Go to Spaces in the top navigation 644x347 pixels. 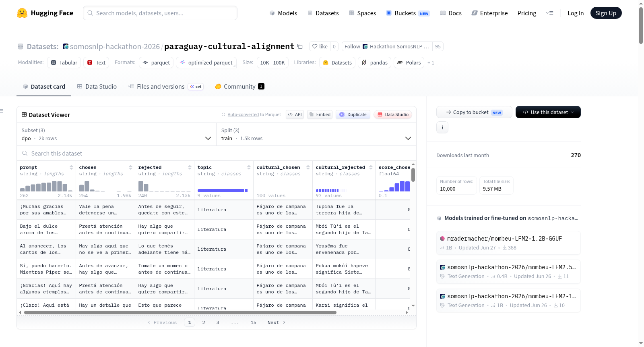[x=362, y=13]
